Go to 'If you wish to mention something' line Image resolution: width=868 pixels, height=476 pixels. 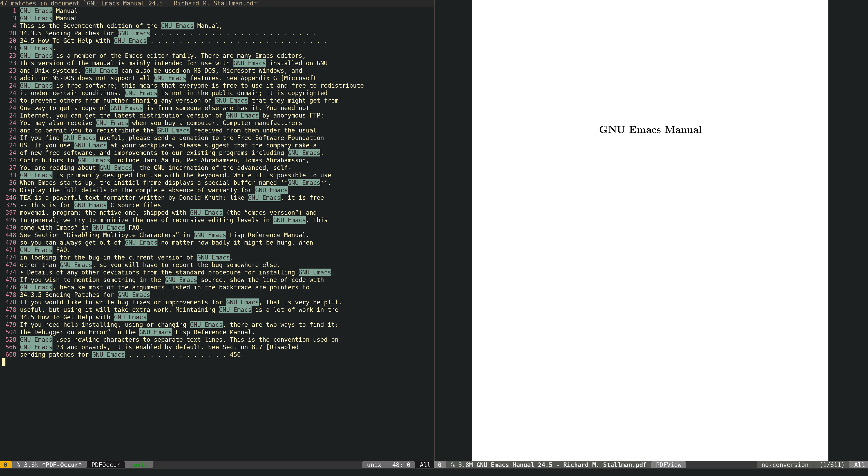pyautogui.click(x=172, y=280)
